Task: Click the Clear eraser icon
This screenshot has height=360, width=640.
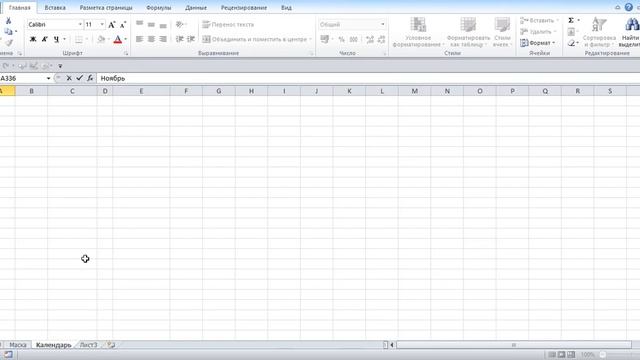Action: (x=571, y=43)
